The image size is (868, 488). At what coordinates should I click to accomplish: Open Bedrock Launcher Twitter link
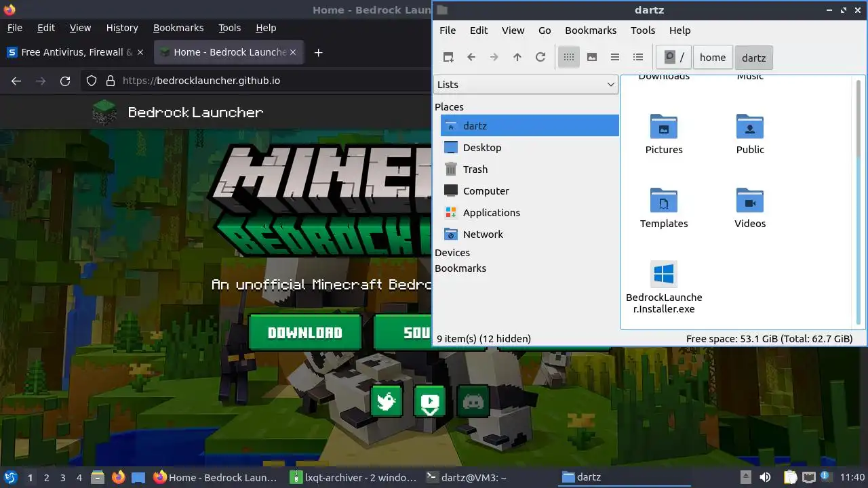(x=387, y=401)
